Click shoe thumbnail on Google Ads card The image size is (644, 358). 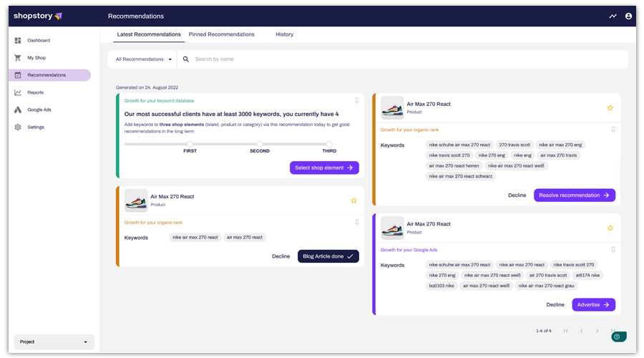[392, 228]
